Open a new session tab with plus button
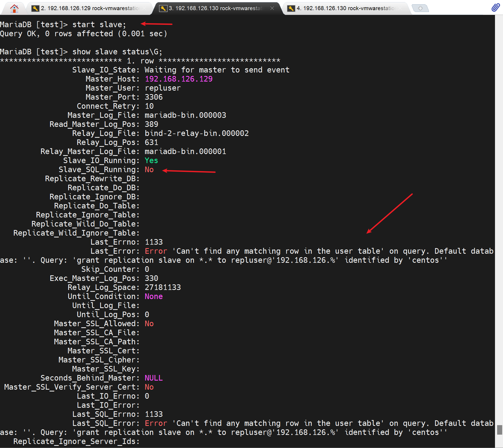 click(420, 8)
